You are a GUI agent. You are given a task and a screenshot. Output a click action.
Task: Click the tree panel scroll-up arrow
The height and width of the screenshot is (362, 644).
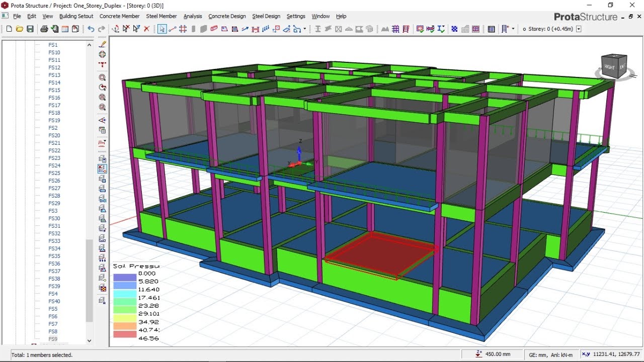(x=89, y=45)
